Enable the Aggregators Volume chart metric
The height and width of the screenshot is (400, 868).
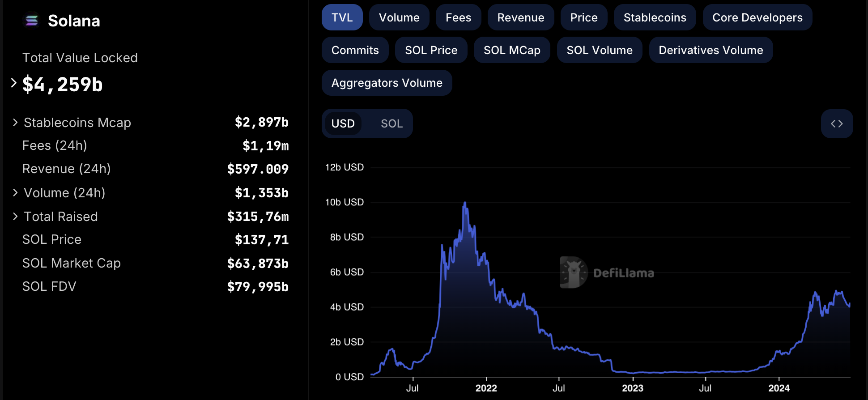[x=387, y=83]
